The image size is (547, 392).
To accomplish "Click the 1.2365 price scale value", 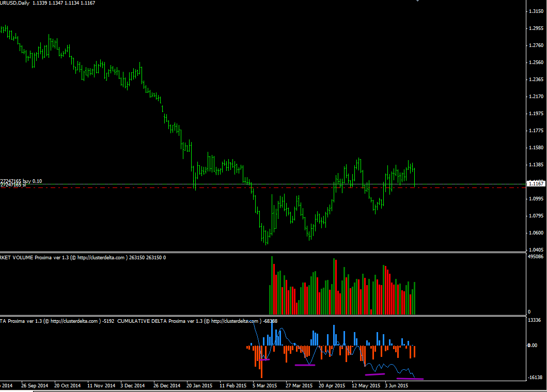I will [536, 80].
